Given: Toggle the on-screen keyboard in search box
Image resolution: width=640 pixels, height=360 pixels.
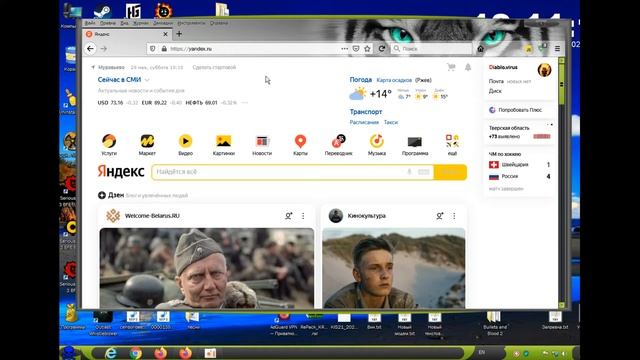Looking at the screenshot, I should 424,172.
